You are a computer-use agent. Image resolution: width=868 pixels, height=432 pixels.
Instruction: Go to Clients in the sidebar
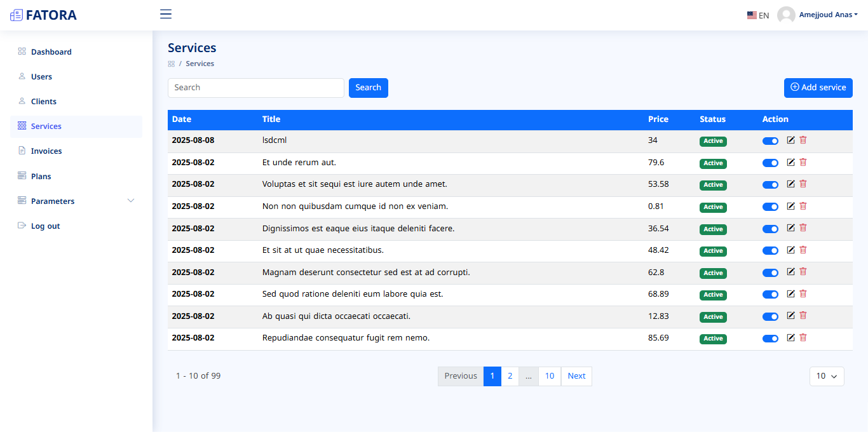point(44,102)
